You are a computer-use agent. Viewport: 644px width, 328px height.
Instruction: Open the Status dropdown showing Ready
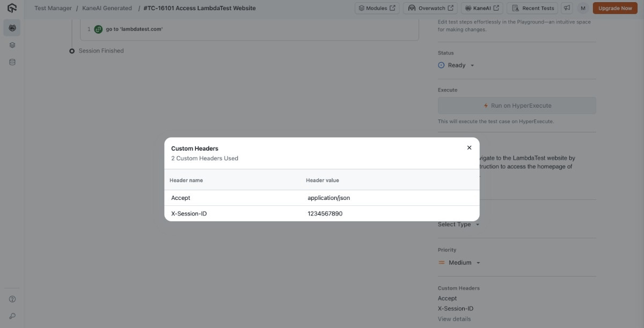pyautogui.click(x=456, y=65)
